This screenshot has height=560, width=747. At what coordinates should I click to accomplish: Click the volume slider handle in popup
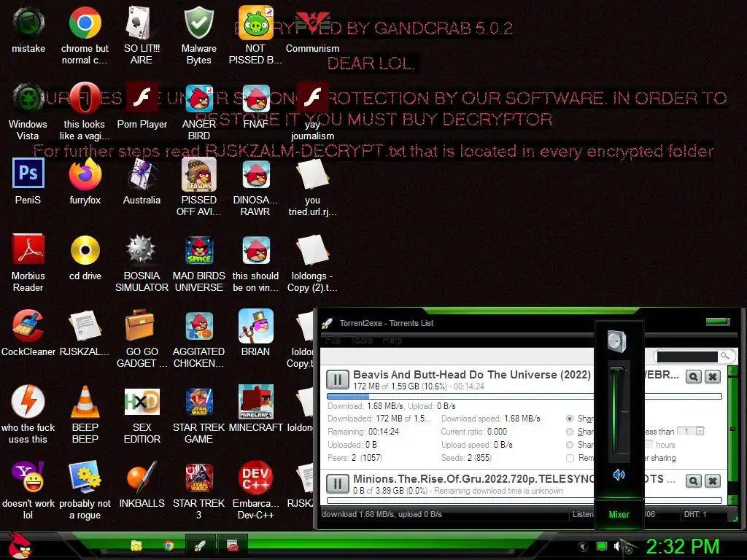click(x=618, y=370)
